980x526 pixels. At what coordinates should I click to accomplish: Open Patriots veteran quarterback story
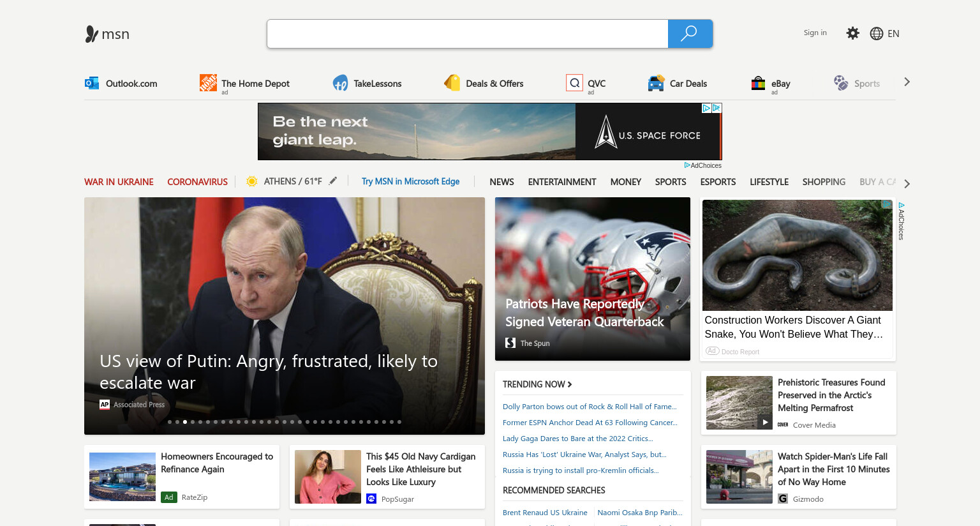[x=593, y=279]
